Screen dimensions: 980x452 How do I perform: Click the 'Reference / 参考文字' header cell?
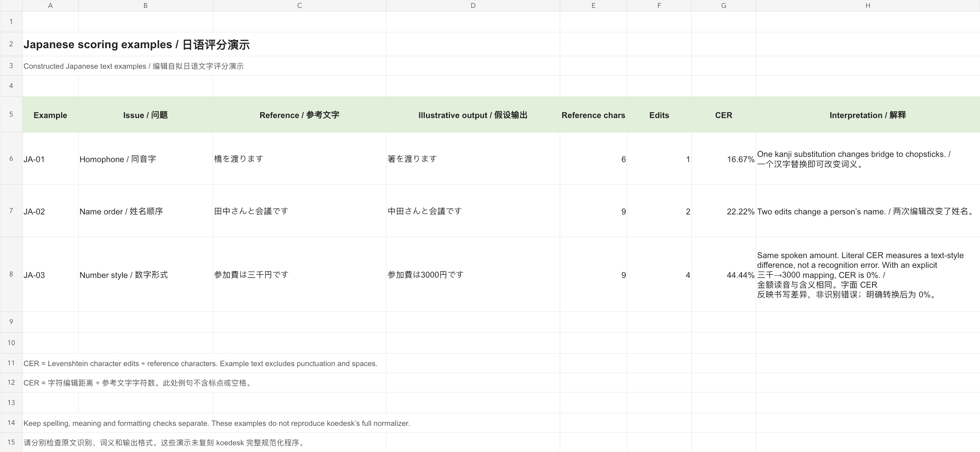click(299, 115)
